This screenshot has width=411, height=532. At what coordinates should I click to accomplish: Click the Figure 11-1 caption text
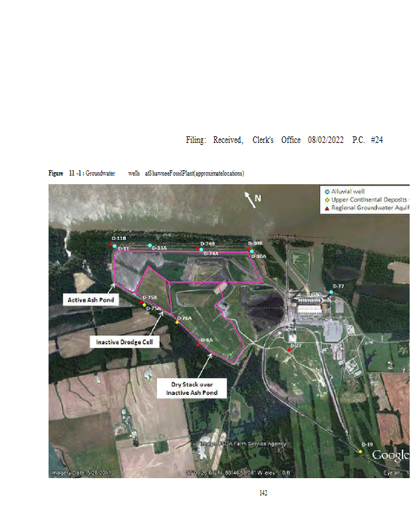click(146, 174)
